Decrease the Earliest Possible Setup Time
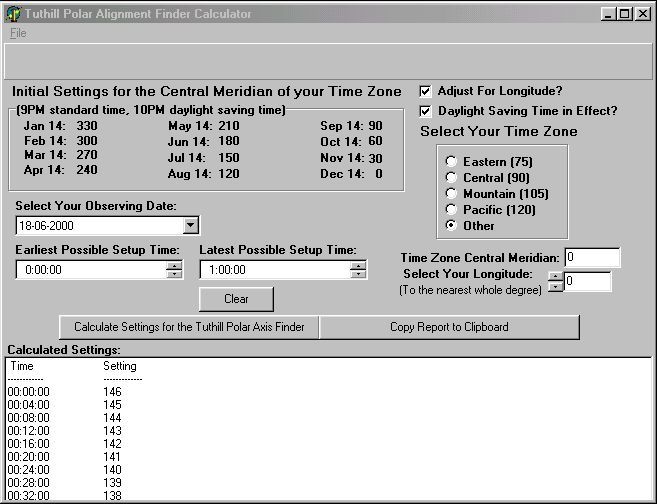This screenshot has width=657, height=504. pyautogui.click(x=174, y=274)
